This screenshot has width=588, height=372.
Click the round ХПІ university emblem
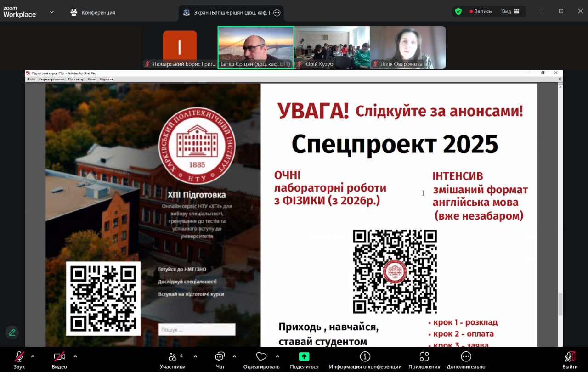197,146
